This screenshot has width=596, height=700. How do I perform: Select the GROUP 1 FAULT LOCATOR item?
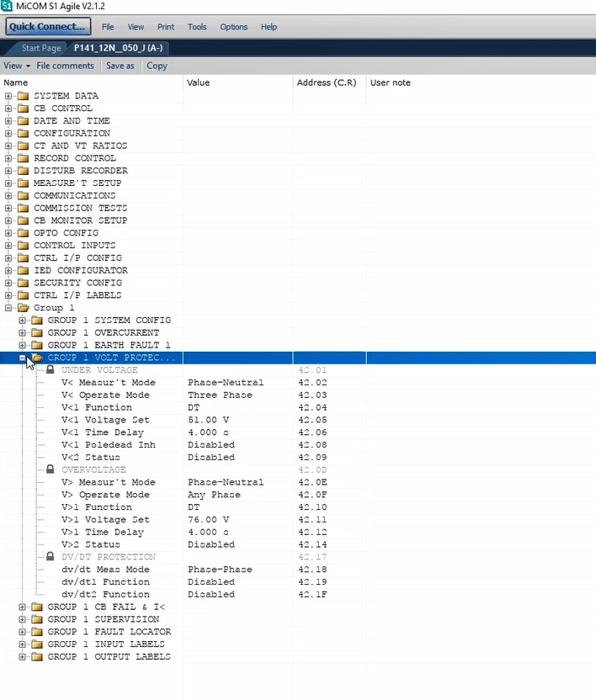[x=109, y=632]
